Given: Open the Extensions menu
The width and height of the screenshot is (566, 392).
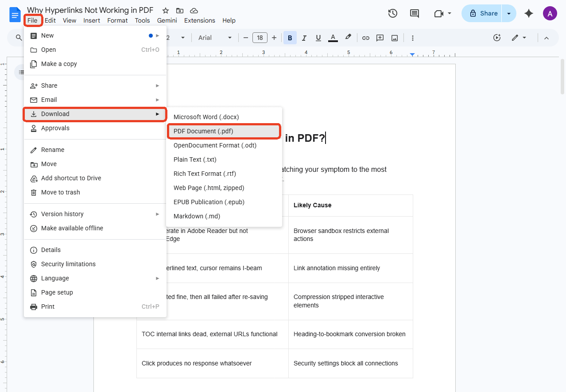Looking at the screenshot, I should (200, 20).
